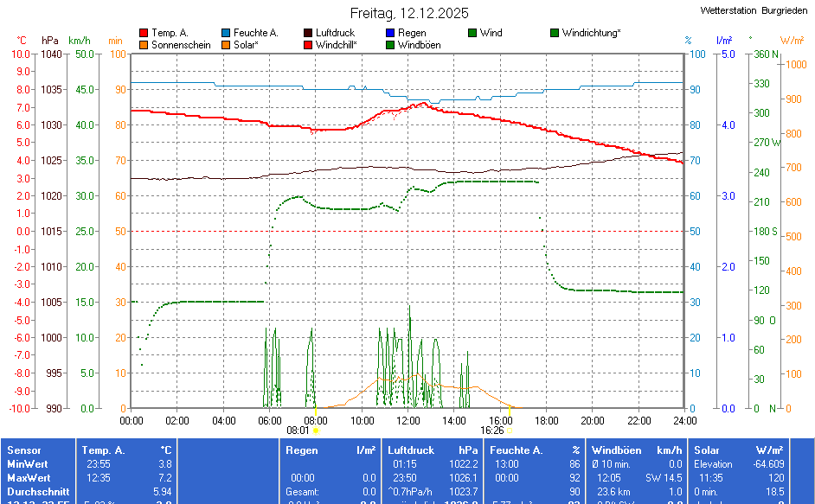Select the Luftdruck column header in table

[410, 450]
